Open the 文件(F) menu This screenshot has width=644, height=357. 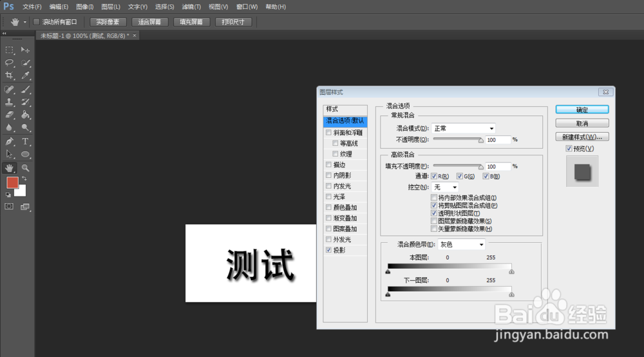(x=32, y=7)
